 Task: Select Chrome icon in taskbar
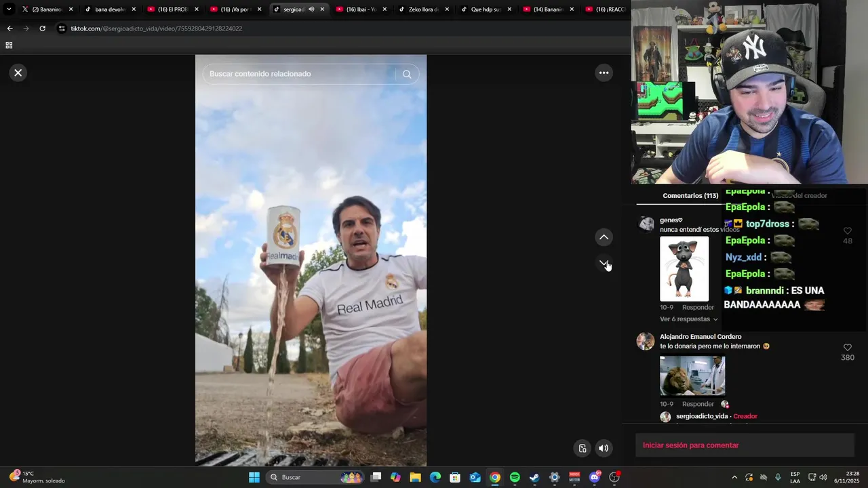495,477
